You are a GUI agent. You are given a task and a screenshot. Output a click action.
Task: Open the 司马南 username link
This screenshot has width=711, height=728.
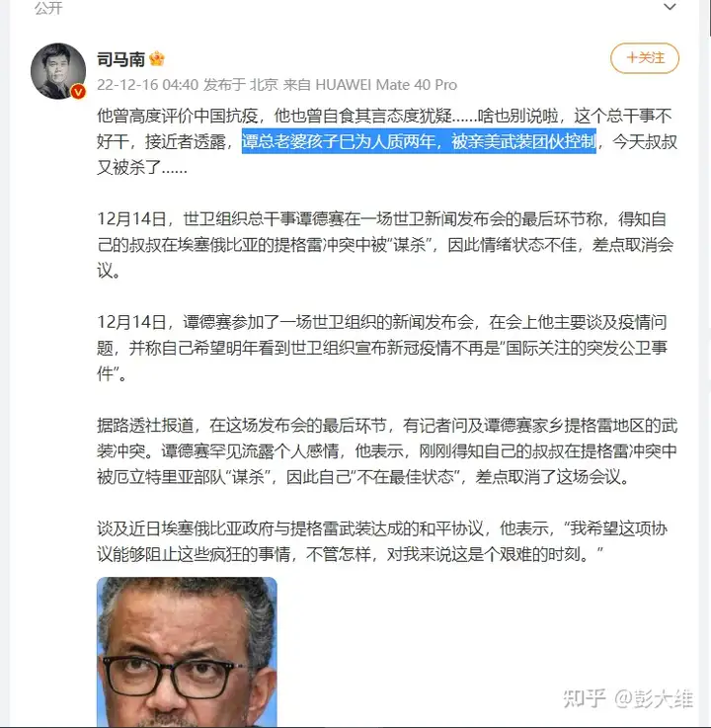coord(120,59)
